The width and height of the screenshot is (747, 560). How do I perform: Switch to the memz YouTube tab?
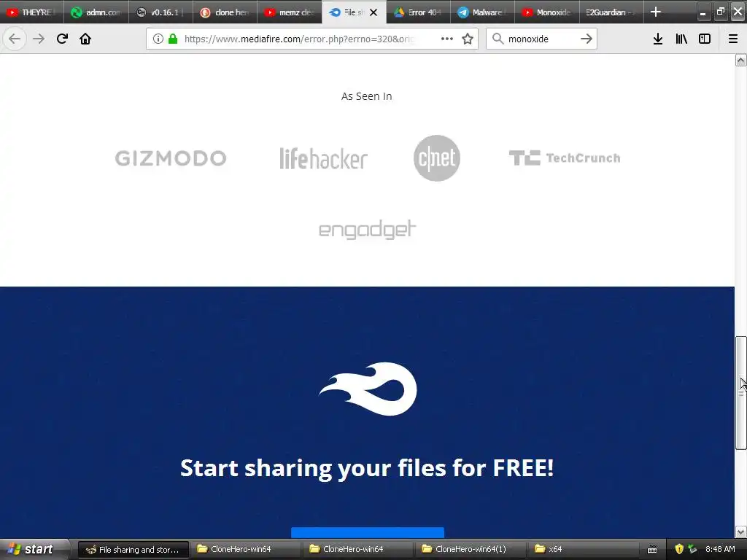tap(289, 12)
